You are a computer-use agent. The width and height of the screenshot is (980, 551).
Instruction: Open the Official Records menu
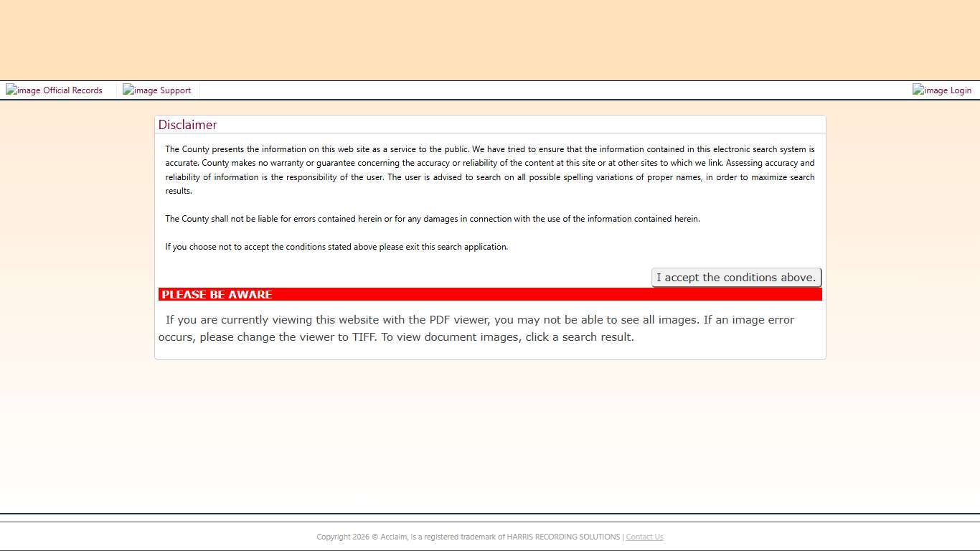click(x=72, y=90)
